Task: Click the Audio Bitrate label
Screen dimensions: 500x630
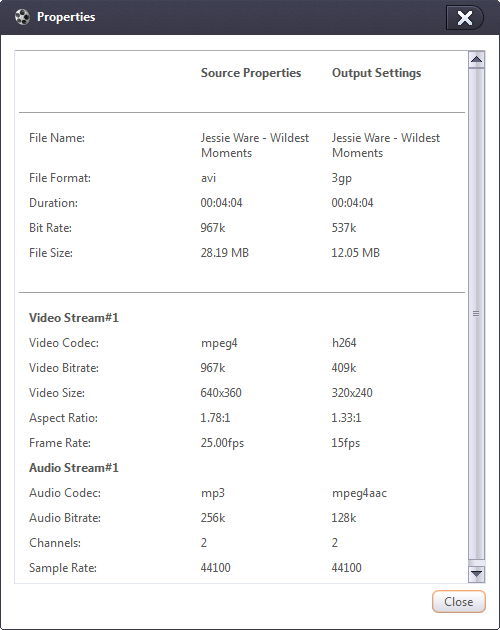Action: pyautogui.click(x=65, y=518)
